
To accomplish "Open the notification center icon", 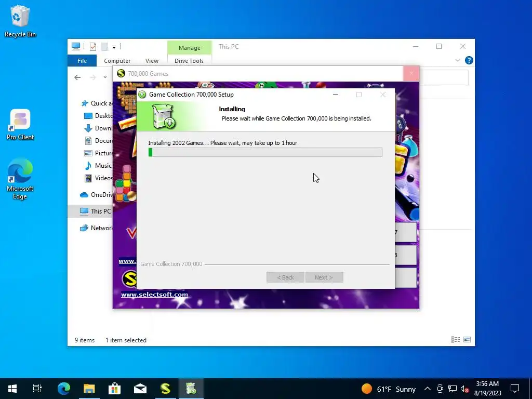I will pos(515,389).
